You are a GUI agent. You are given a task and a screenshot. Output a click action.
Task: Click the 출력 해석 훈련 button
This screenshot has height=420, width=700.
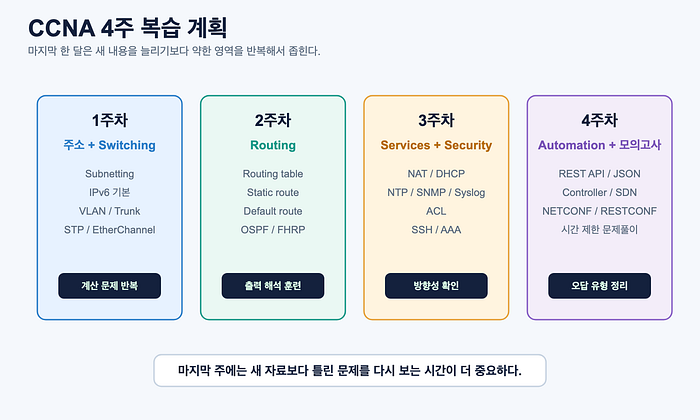[273, 286]
